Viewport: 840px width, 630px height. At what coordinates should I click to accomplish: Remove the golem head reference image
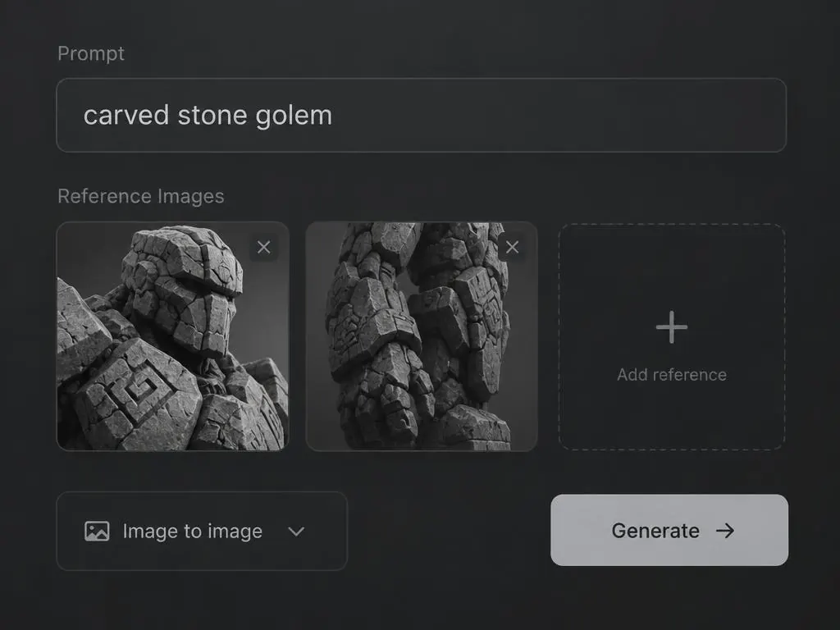click(263, 247)
